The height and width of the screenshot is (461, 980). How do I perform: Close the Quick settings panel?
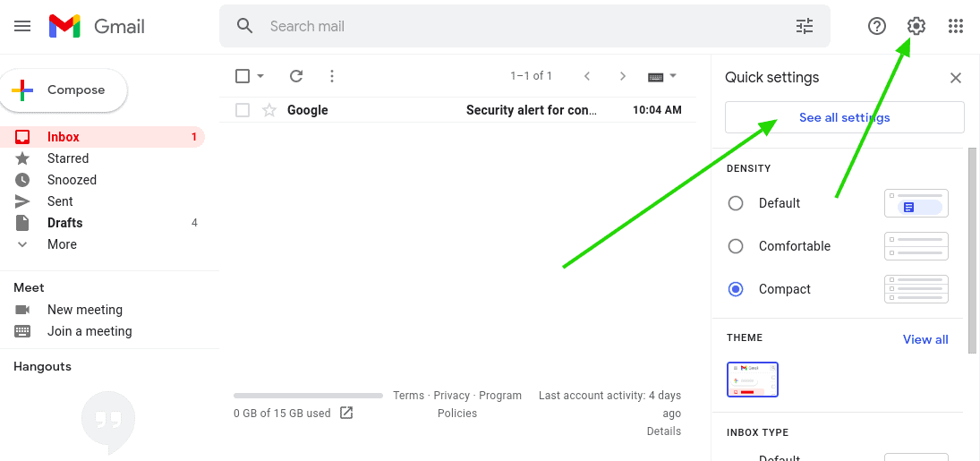pos(956,78)
